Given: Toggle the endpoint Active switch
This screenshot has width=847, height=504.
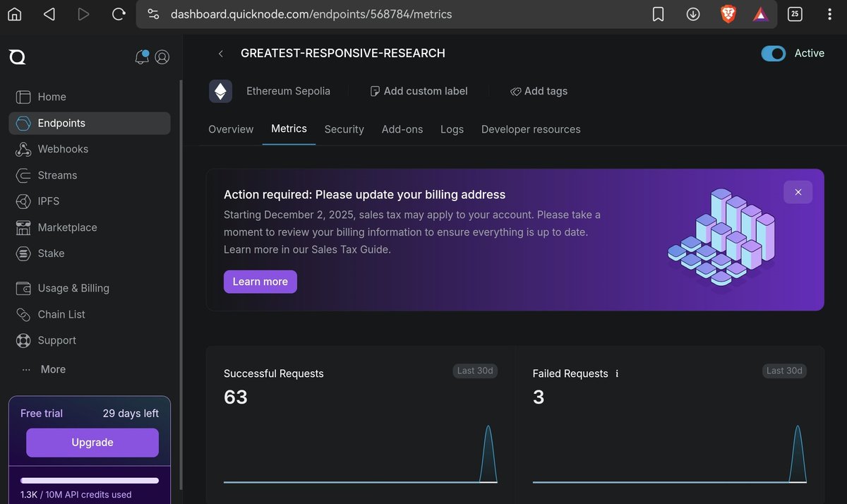Looking at the screenshot, I should coord(774,53).
